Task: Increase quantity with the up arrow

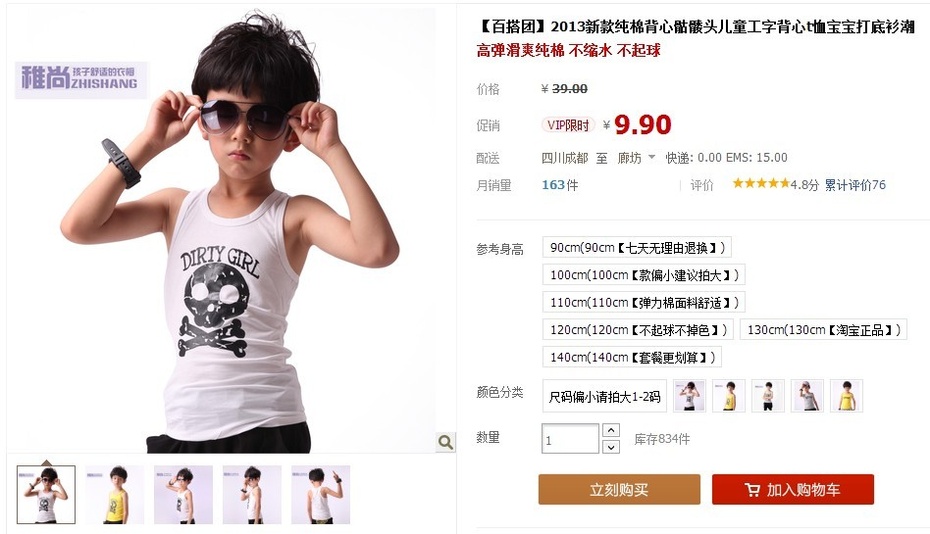Action: point(611,430)
